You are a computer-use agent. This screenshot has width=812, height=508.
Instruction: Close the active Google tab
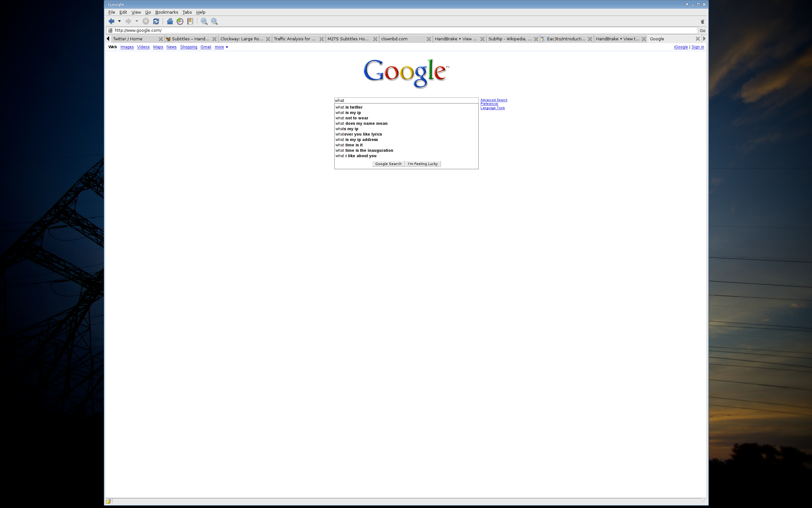point(697,39)
